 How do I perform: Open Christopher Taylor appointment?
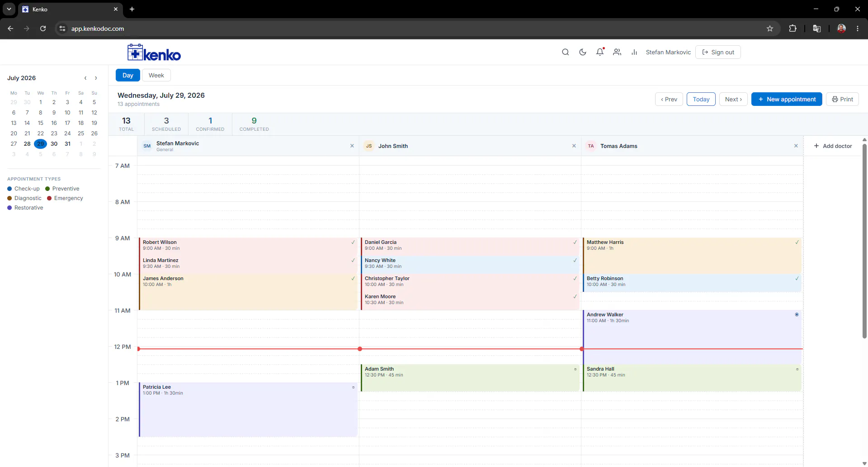point(470,283)
